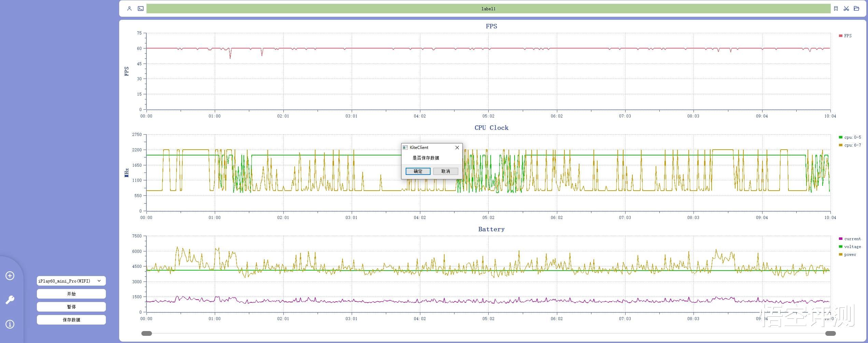The height and width of the screenshot is (343, 868).
Task: Click the bookmark icon at top right
Action: click(836, 9)
